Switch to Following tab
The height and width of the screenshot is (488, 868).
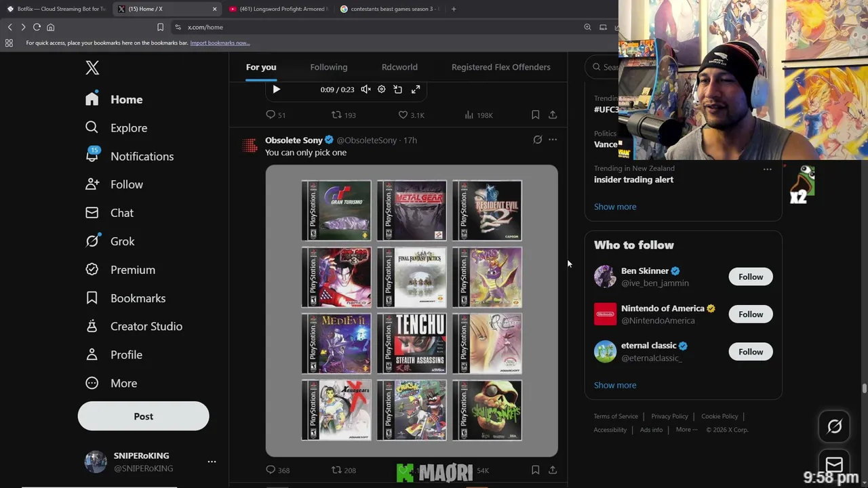coord(329,67)
